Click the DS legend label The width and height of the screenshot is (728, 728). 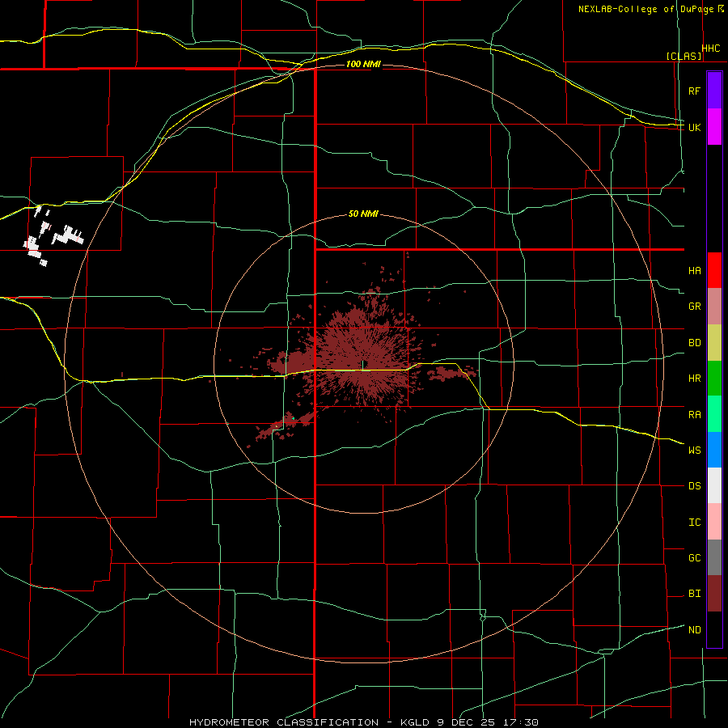tap(694, 485)
